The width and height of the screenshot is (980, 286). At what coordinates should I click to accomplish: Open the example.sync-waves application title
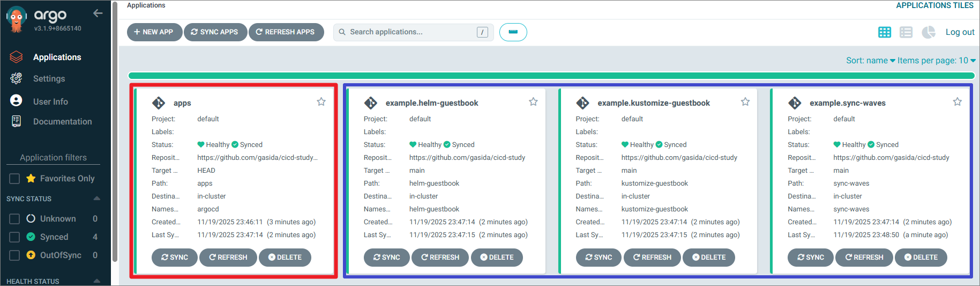click(848, 103)
